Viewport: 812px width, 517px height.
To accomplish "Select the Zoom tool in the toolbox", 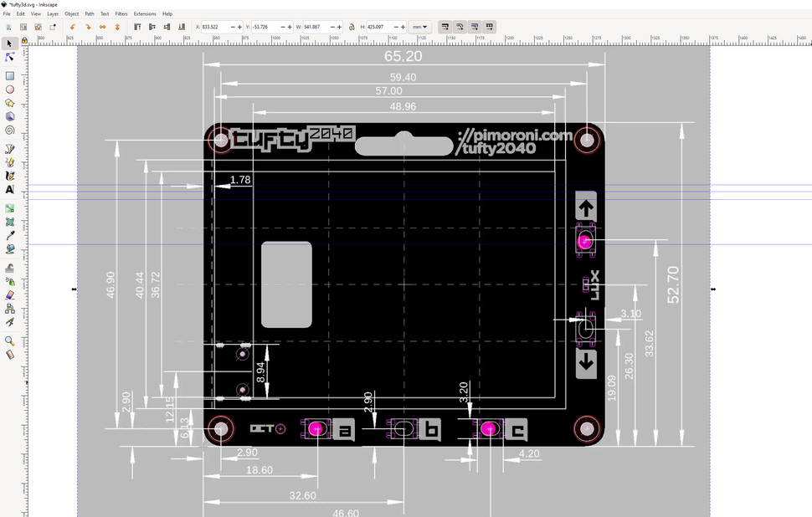I will point(9,342).
